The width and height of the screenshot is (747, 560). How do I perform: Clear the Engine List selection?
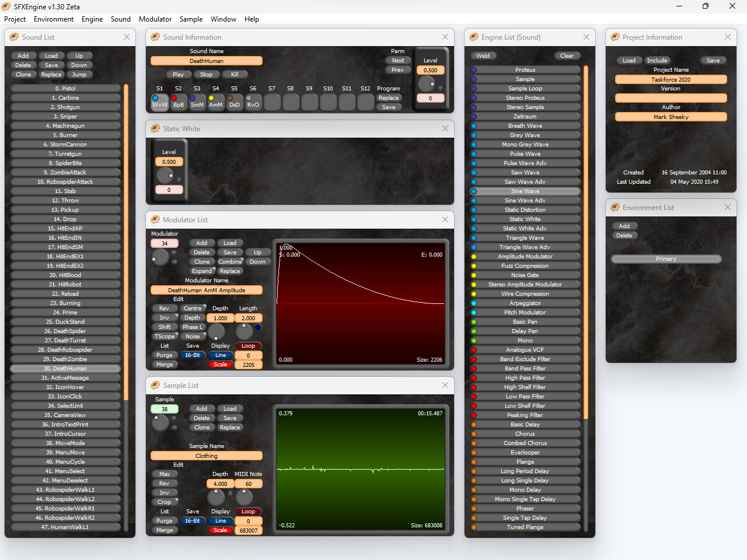(567, 55)
